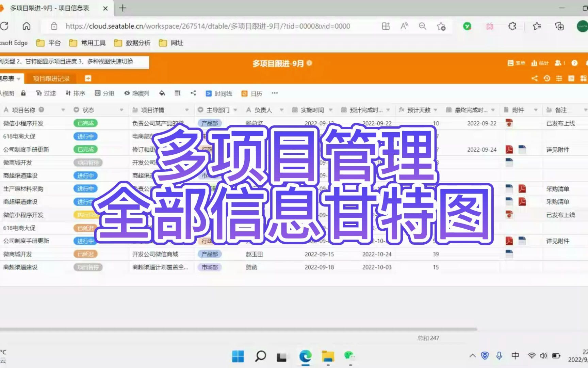
Task: Open the 分组 group tool
Action: click(x=104, y=93)
